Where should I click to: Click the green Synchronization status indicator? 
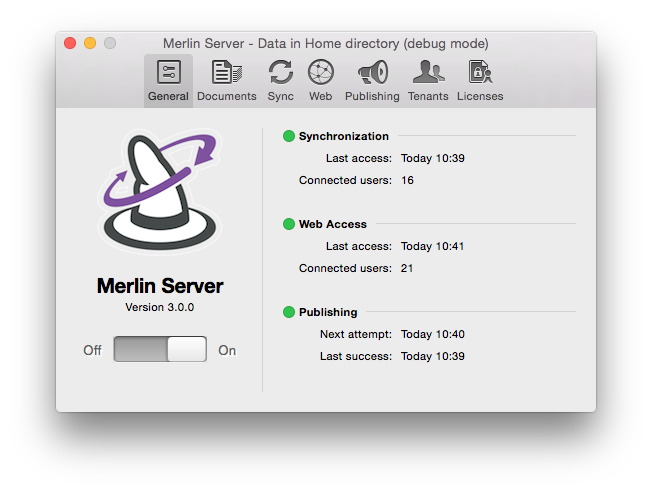(x=289, y=136)
